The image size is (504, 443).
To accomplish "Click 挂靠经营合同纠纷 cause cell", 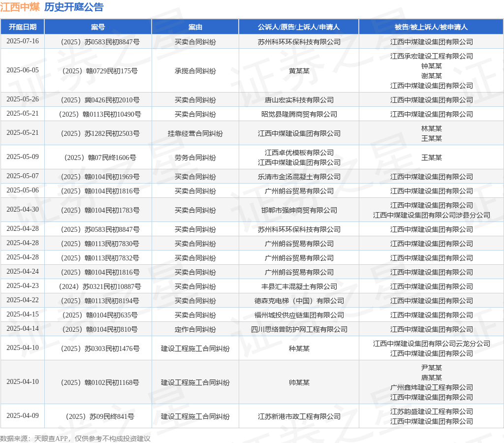I will tap(195, 133).
